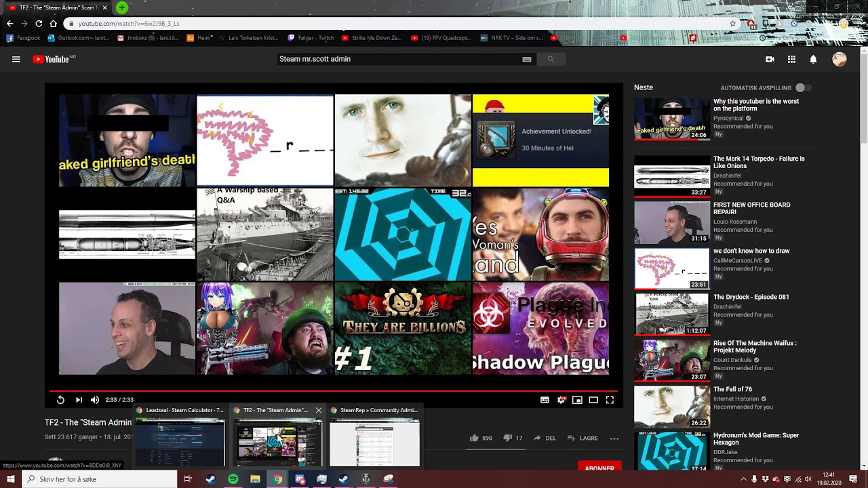Viewport: 868px width, 488px height.
Task: Open a new browser tab
Action: pyautogui.click(x=122, y=7)
